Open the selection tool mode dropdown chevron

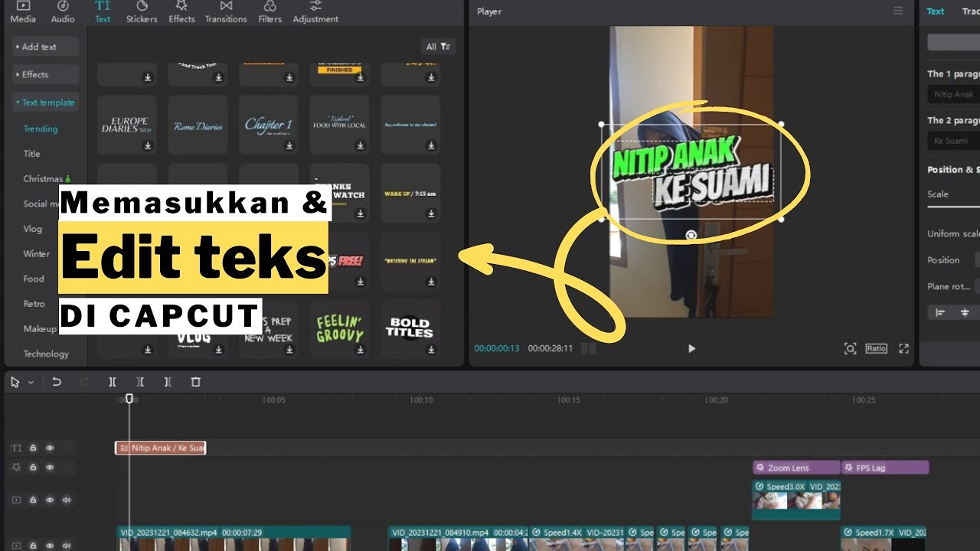click(31, 382)
